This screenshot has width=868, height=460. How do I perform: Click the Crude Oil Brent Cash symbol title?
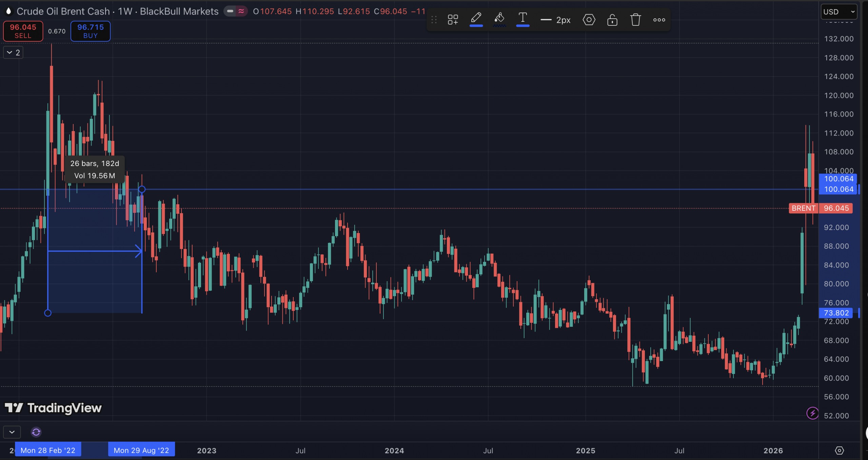tap(63, 11)
